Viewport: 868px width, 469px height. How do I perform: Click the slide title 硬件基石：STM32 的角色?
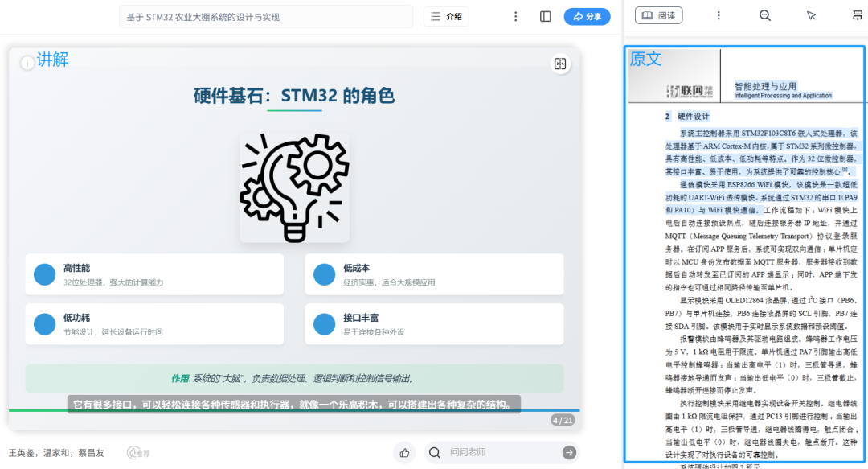click(294, 96)
